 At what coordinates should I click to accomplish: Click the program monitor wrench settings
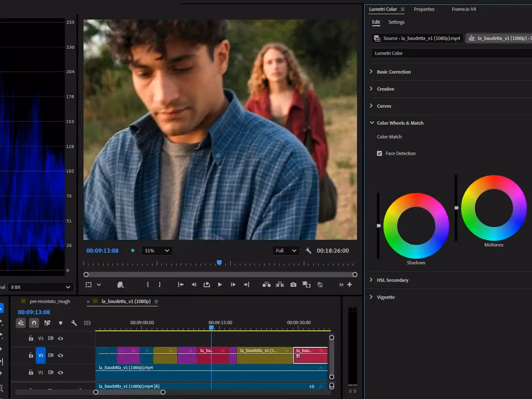[309, 250]
